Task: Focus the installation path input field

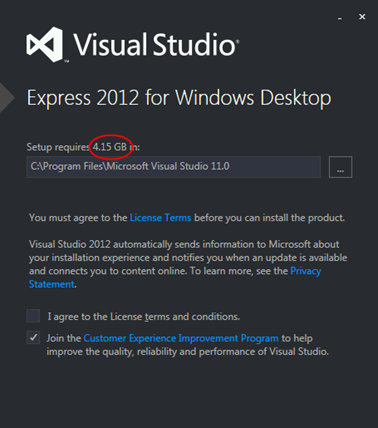Action: pyautogui.click(x=173, y=167)
